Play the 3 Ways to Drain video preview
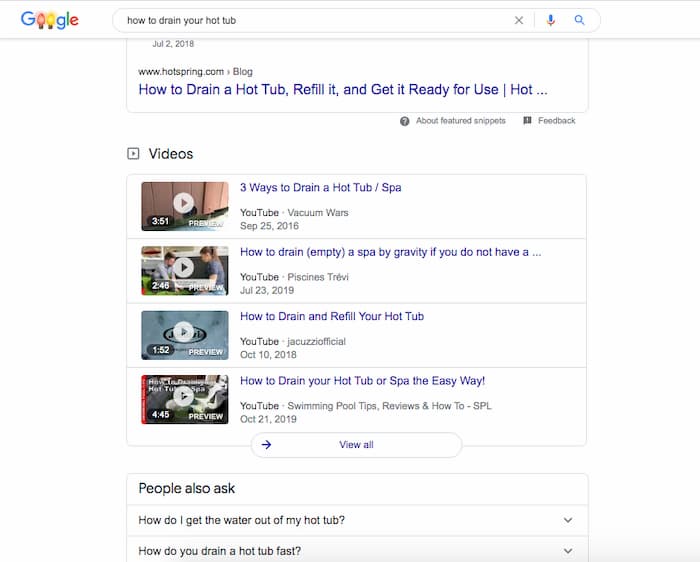This screenshot has width=700, height=562. click(184, 206)
